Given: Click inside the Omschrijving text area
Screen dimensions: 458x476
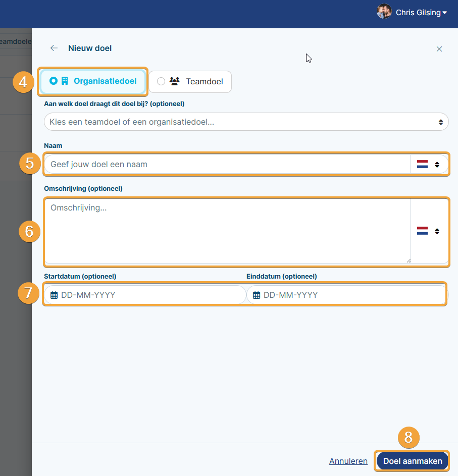Looking at the screenshot, I should (227, 231).
